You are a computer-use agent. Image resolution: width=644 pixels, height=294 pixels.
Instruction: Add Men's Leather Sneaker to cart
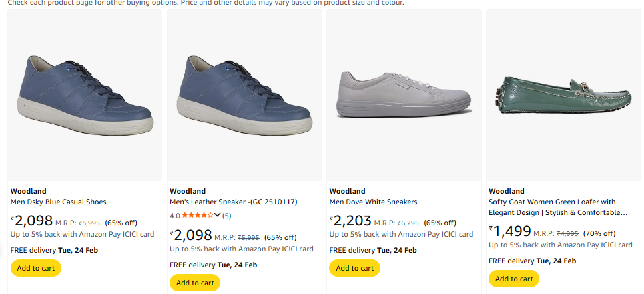tap(195, 283)
